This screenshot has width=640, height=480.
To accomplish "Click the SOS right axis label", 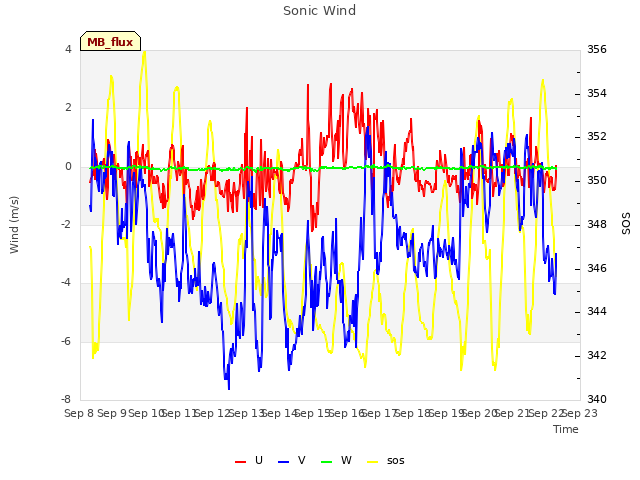I will pyautogui.click(x=626, y=224).
